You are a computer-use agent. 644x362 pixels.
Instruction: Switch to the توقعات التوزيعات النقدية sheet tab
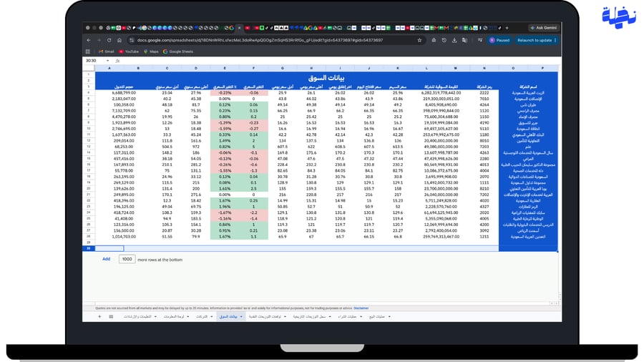click(265, 316)
